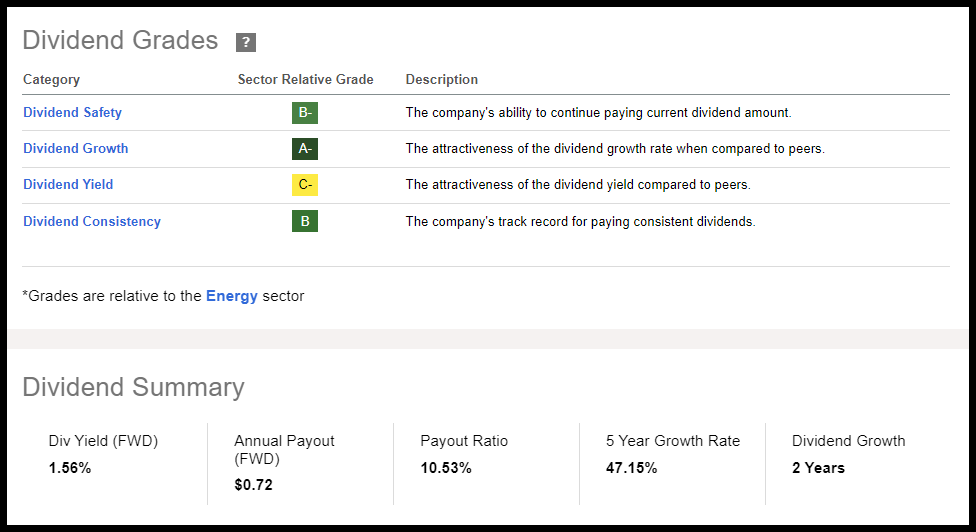Click the yellow C- Dividend Yield badge
The width and height of the screenshot is (976, 532).
coord(305,185)
